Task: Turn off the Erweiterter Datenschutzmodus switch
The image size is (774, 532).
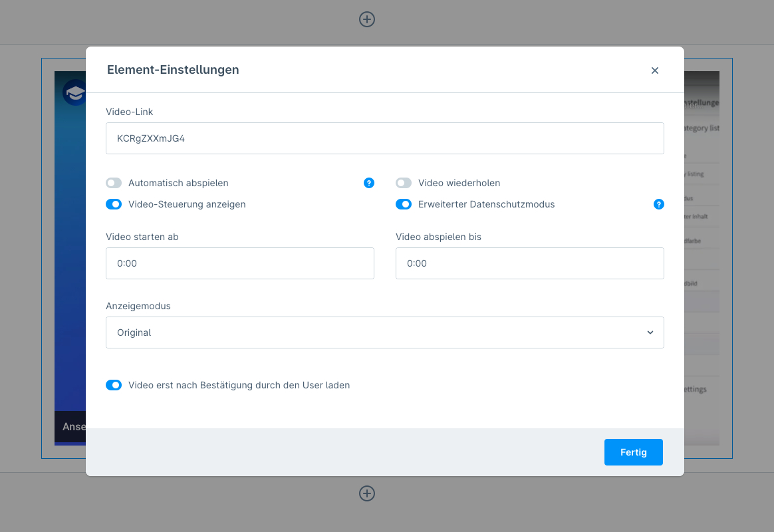Action: [404, 204]
